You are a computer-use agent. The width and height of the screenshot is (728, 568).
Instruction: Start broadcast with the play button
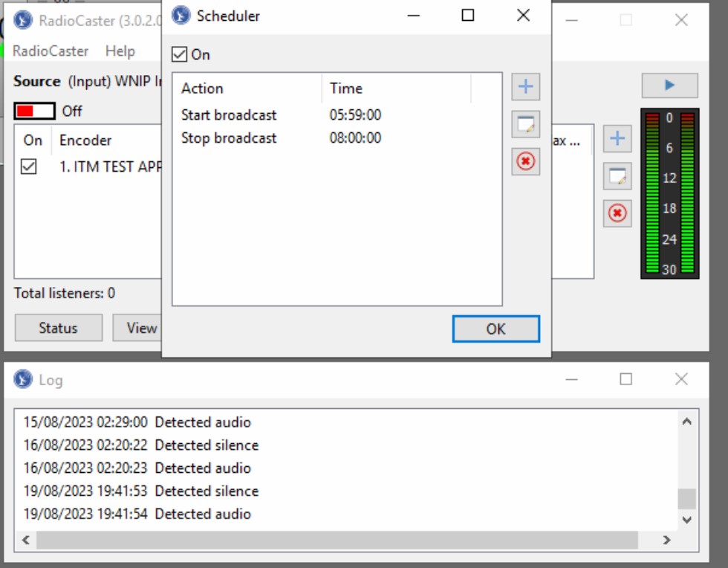[x=669, y=85]
